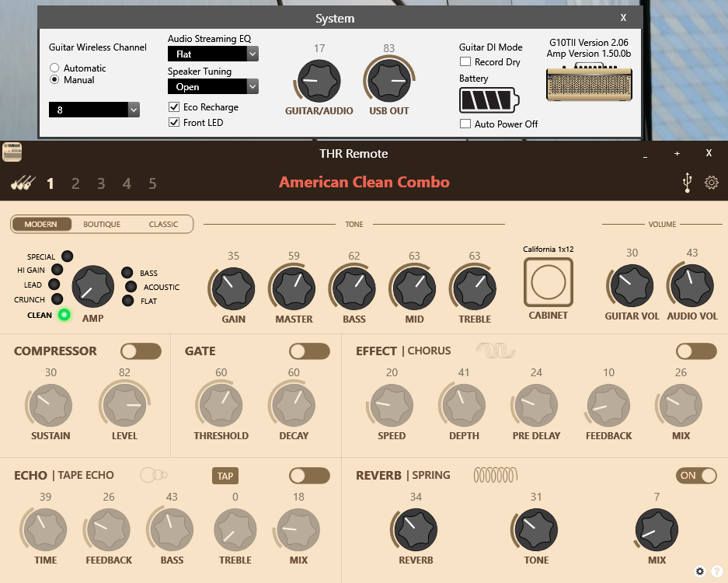This screenshot has width=728, height=583.
Task: Close the System window
Action: pos(623,18)
